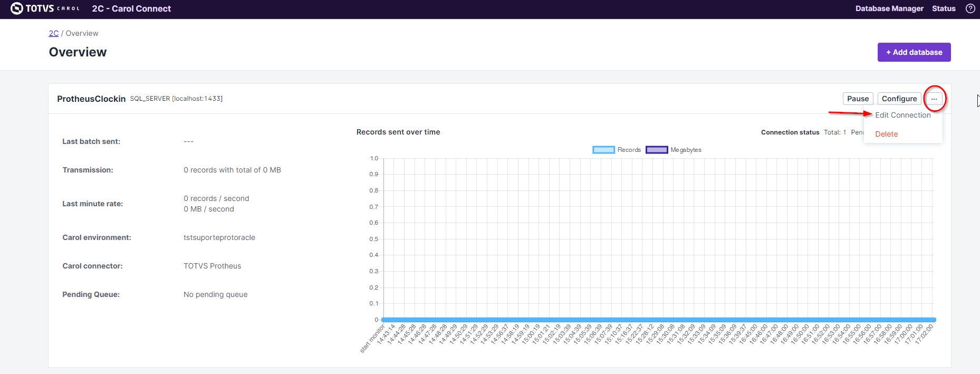The image size is (980, 374).
Task: Toggle the Megabytes legend series
Action: pyautogui.click(x=674, y=150)
